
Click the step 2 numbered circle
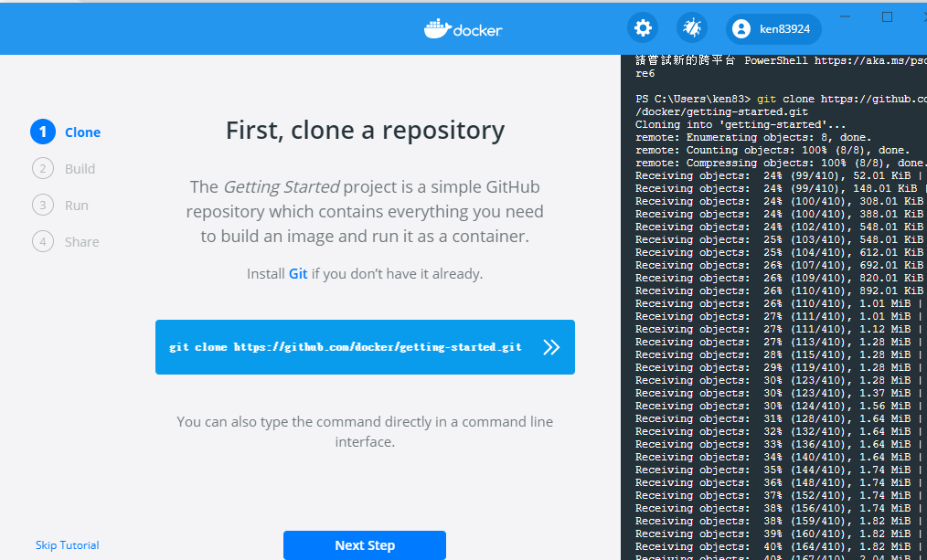click(43, 169)
